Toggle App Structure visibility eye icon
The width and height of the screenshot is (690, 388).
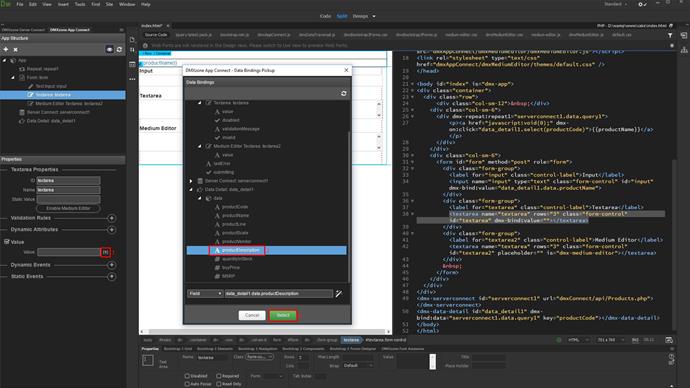click(x=109, y=49)
